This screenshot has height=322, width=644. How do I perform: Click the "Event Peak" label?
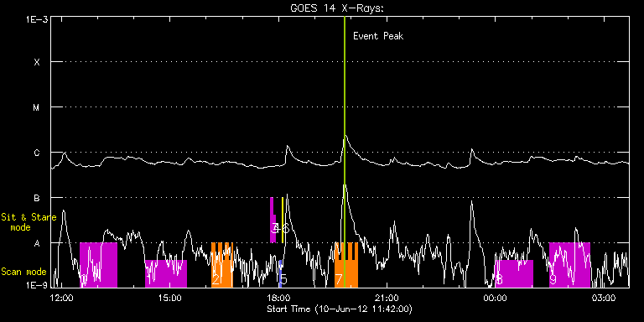tap(378, 36)
